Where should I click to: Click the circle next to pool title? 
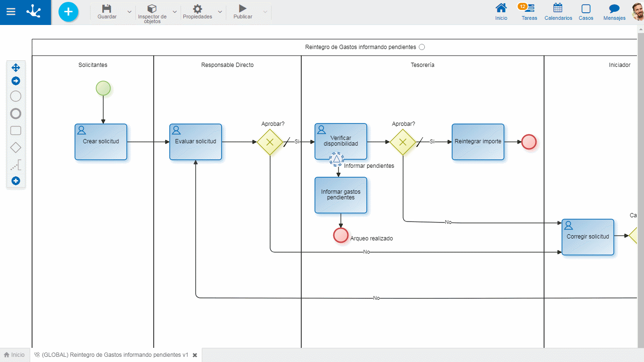422,47
